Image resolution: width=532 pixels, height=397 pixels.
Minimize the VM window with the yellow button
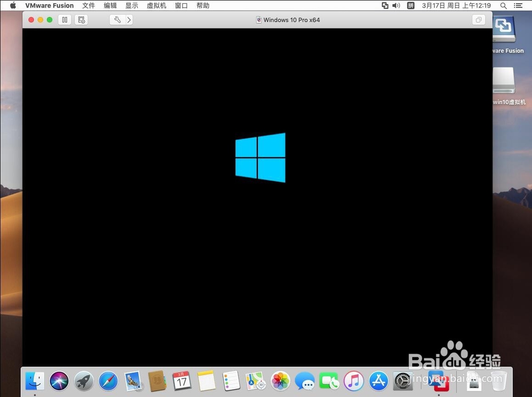point(40,20)
